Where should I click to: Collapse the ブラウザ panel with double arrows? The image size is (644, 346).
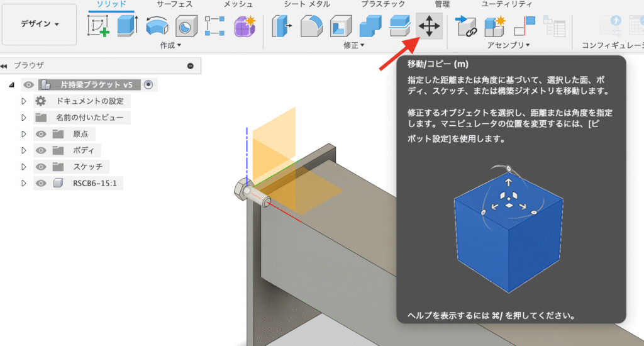[4, 66]
